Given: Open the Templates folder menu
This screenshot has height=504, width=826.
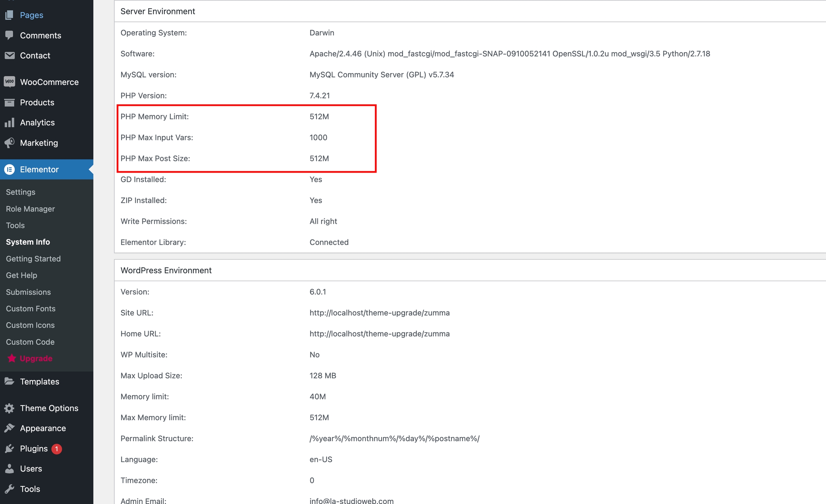Looking at the screenshot, I should 39,381.
